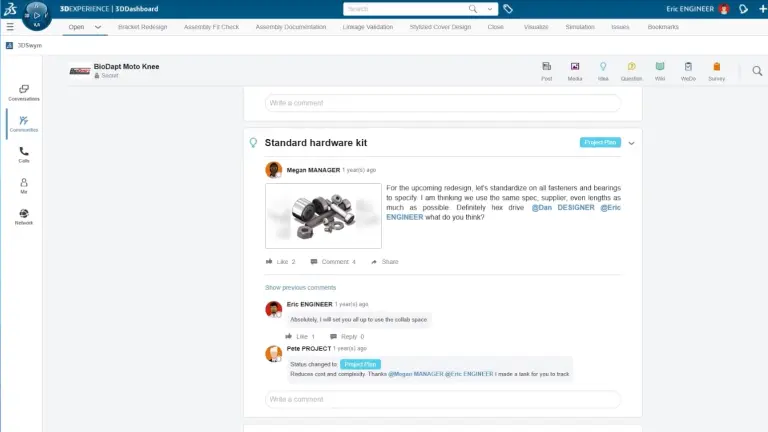This screenshot has width=768, height=432.
Task: Click Show previous comments
Action: click(x=301, y=288)
